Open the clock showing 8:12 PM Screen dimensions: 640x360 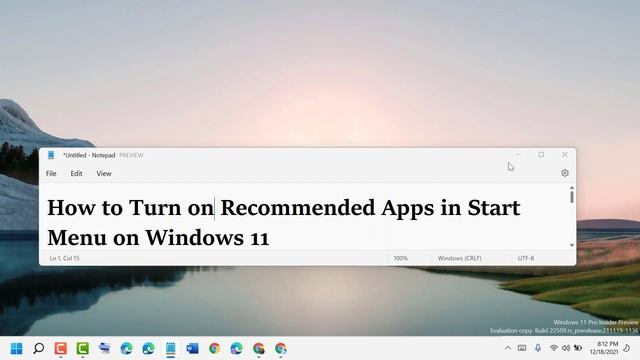(604, 348)
